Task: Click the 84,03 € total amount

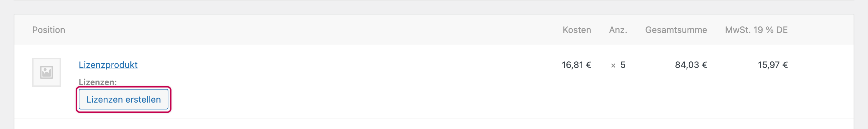Action: pyautogui.click(x=691, y=65)
